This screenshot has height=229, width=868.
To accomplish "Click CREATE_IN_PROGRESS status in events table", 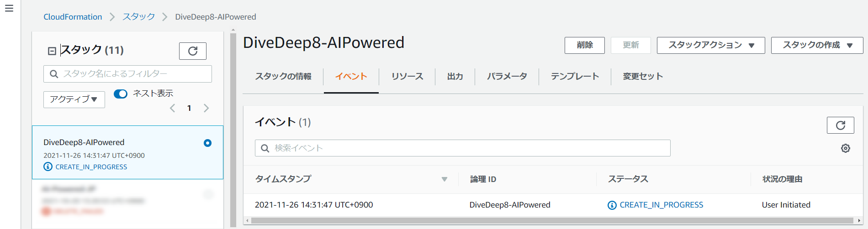I will click(661, 205).
